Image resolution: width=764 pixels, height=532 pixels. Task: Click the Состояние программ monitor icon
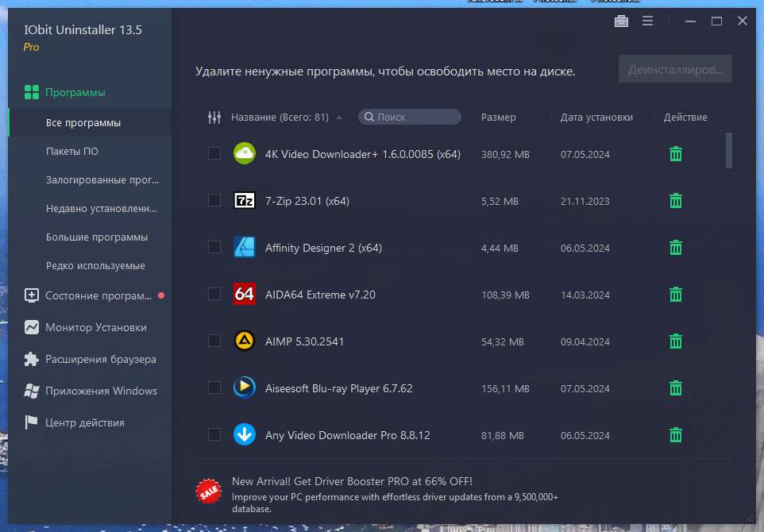[32, 295]
